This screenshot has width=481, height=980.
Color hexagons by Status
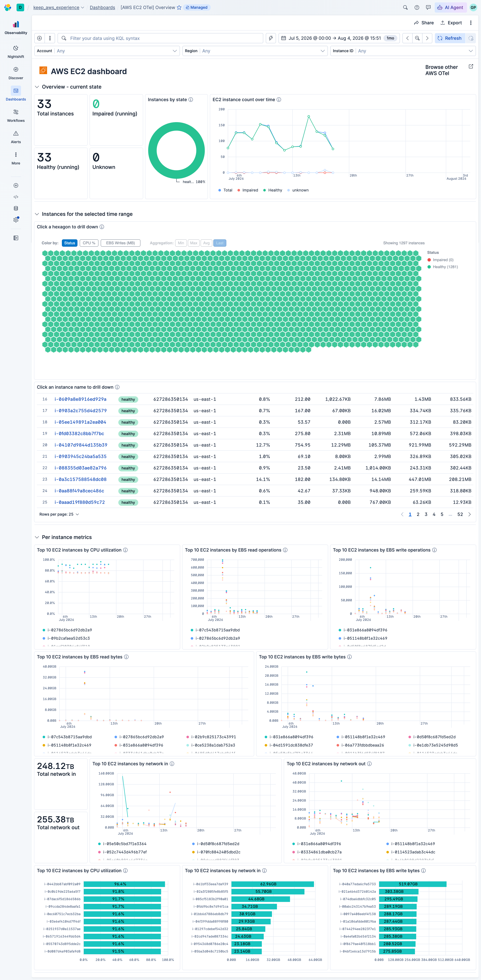coord(70,243)
